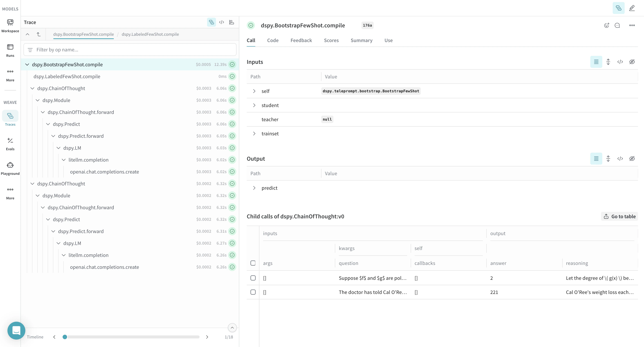Select the dspy.LabeledFewShot.compile breadcrumb
Image resolution: width=644 pixels, height=347 pixels.
coord(150,34)
